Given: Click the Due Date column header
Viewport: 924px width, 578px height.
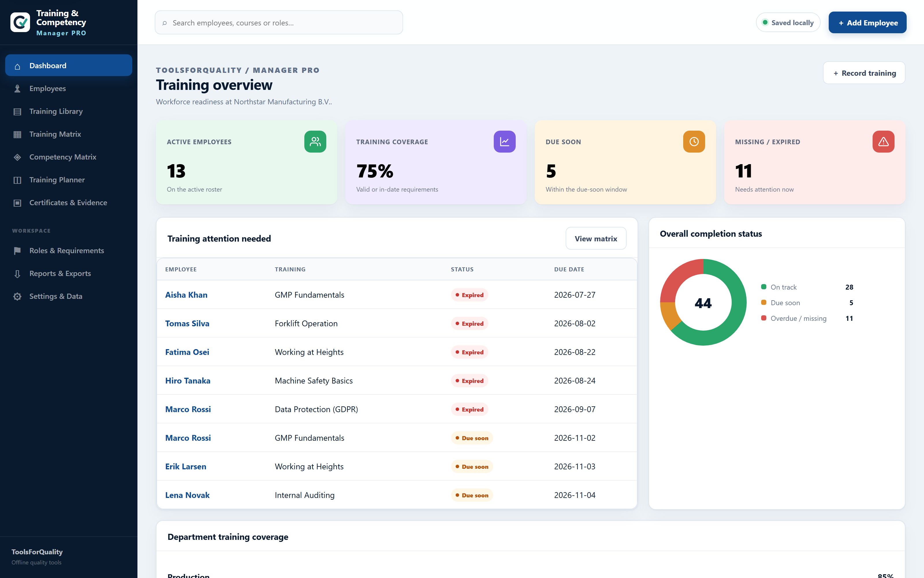Looking at the screenshot, I should pyautogui.click(x=569, y=269).
